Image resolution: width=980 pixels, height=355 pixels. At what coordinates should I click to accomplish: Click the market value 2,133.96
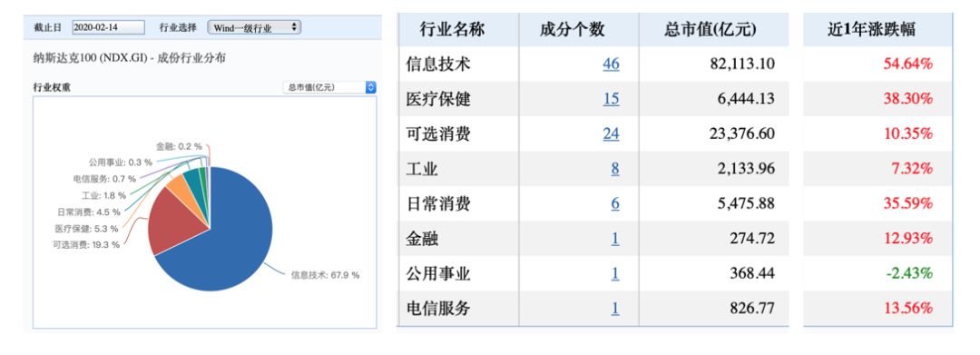(x=746, y=169)
